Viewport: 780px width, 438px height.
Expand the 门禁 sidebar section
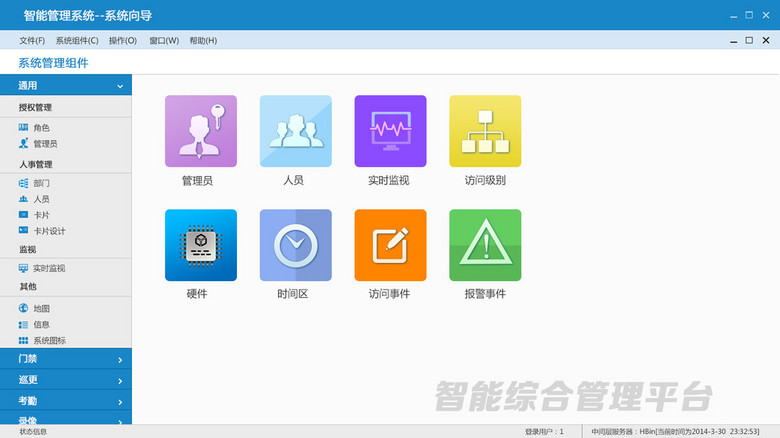point(66,358)
